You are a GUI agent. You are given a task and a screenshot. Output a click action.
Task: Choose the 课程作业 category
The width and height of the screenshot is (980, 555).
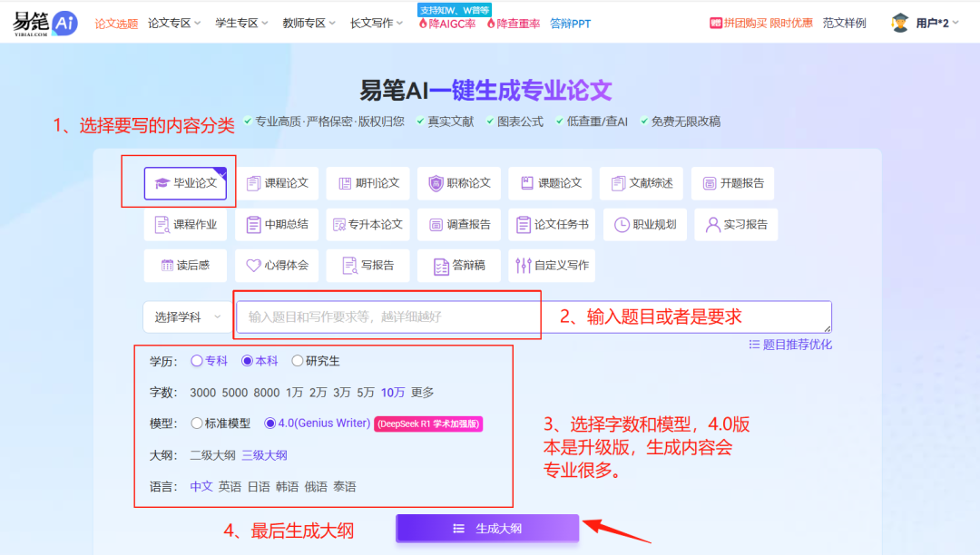click(185, 224)
